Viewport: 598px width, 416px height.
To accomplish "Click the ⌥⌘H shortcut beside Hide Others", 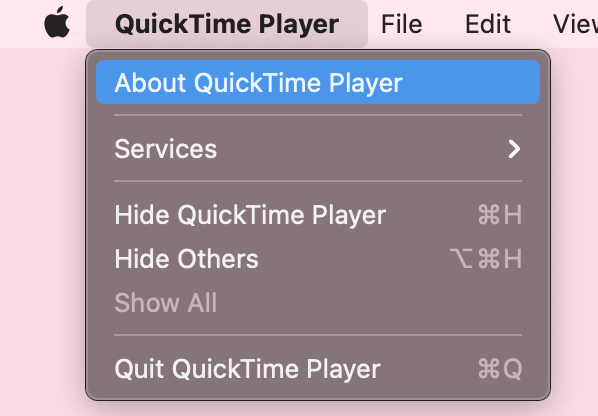I will [485, 259].
